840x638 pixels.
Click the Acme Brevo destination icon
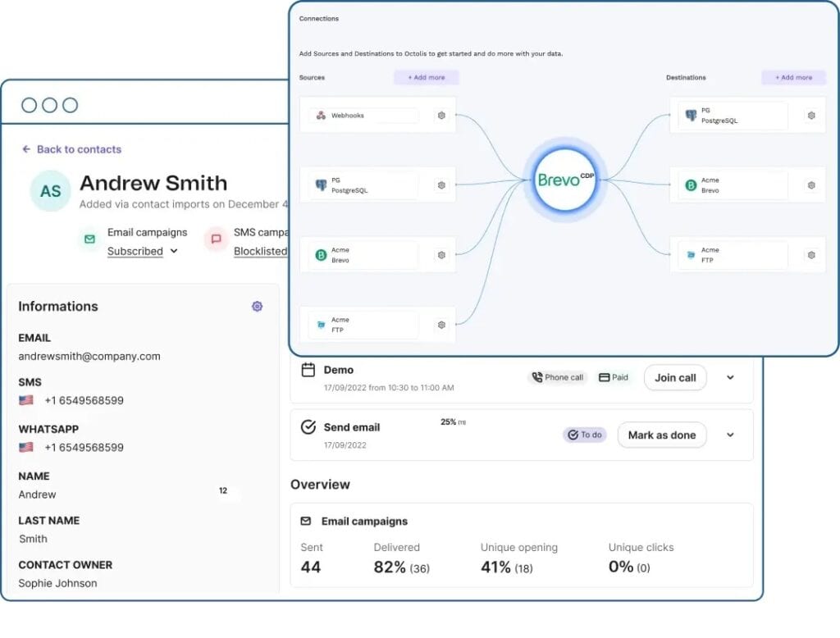pos(691,185)
